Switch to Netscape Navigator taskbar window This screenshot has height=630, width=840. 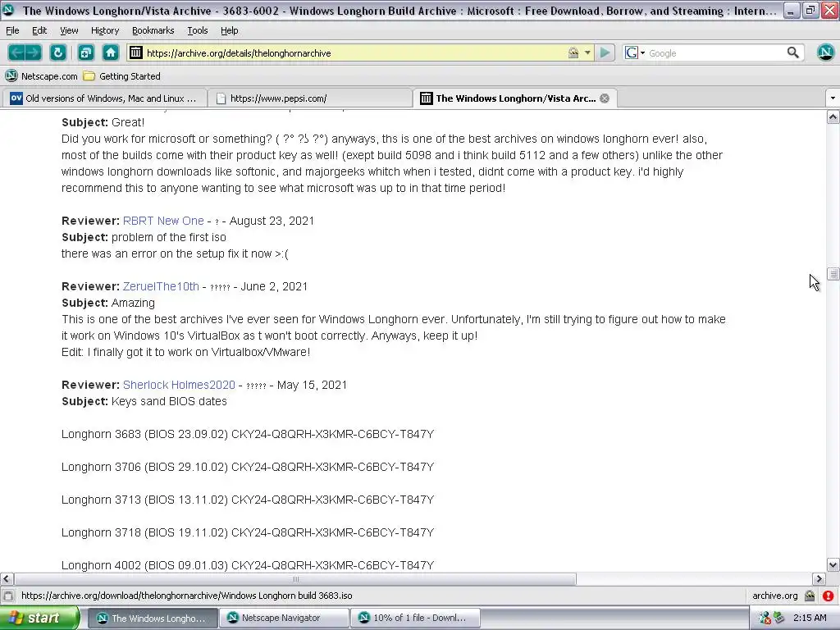(x=284, y=619)
